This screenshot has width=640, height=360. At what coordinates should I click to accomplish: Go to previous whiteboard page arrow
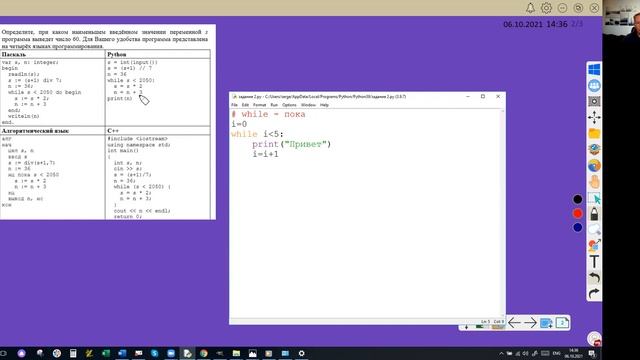click(x=514, y=323)
